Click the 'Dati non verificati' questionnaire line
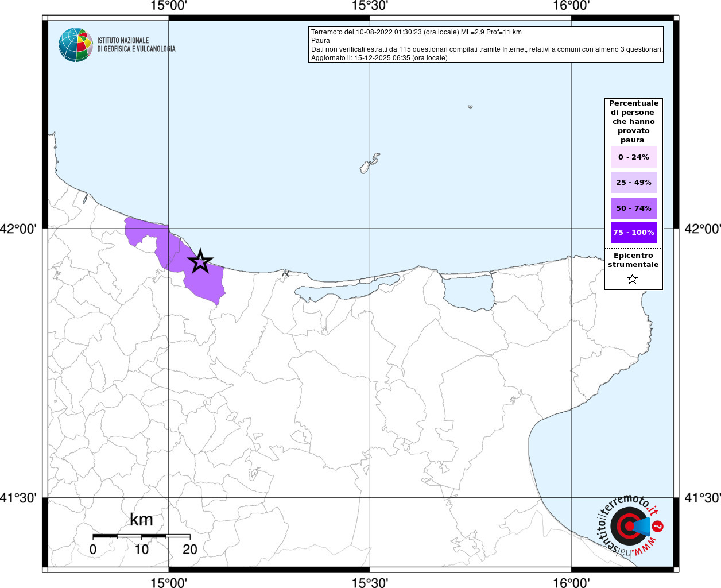Image resolution: width=721 pixels, height=588 pixels. (487, 49)
